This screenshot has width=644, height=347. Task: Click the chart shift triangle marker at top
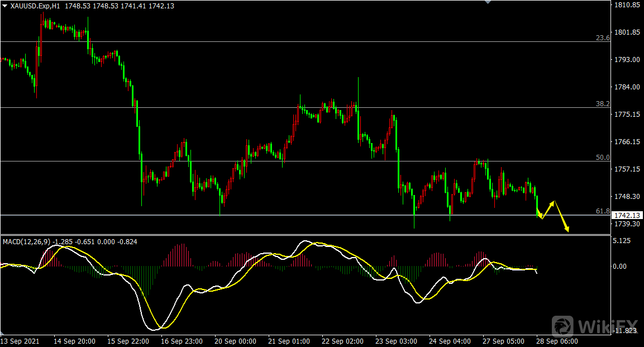pos(488,2)
